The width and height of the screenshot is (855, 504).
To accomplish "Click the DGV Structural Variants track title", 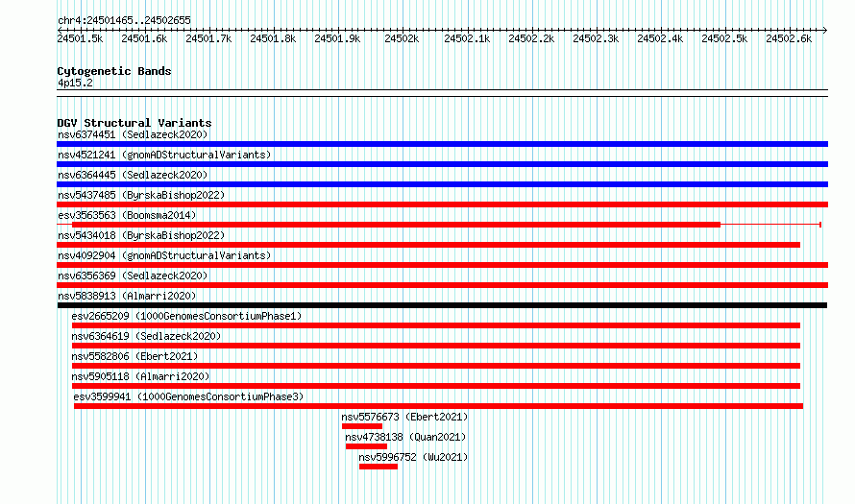I will tap(134, 123).
